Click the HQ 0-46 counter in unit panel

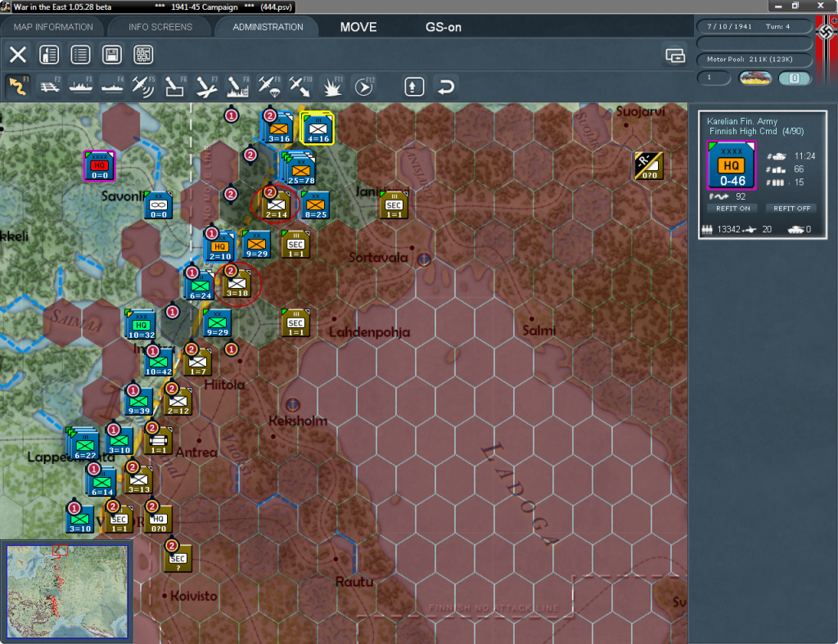(x=731, y=165)
